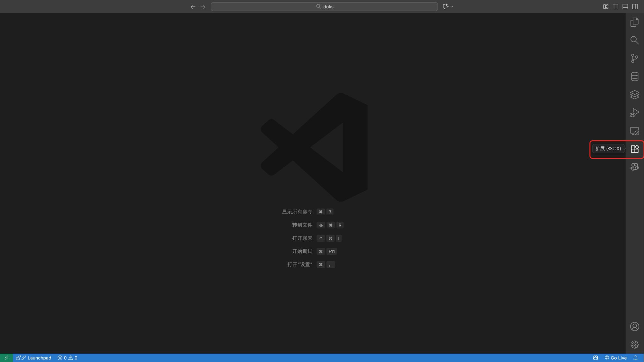Click Go Live in status bar
Viewport: 644px width, 362px height.
tap(616, 358)
